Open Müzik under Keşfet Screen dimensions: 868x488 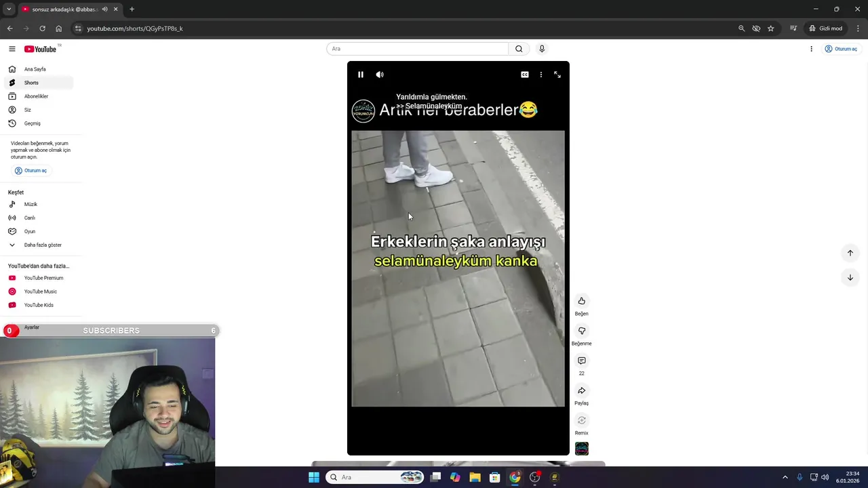point(38,204)
